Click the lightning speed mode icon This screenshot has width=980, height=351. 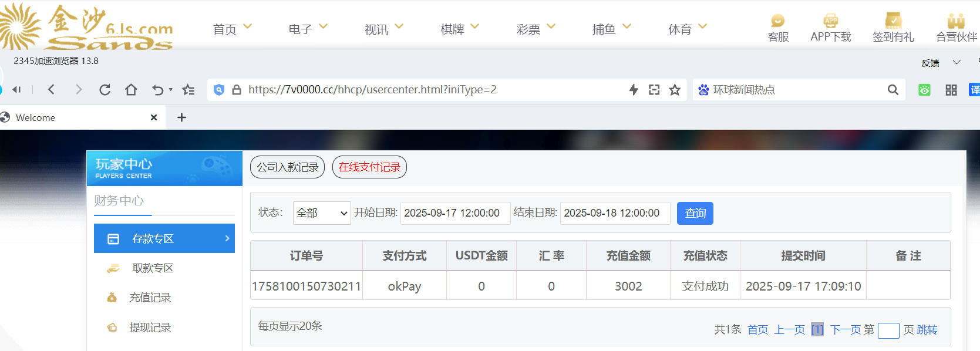coord(634,90)
